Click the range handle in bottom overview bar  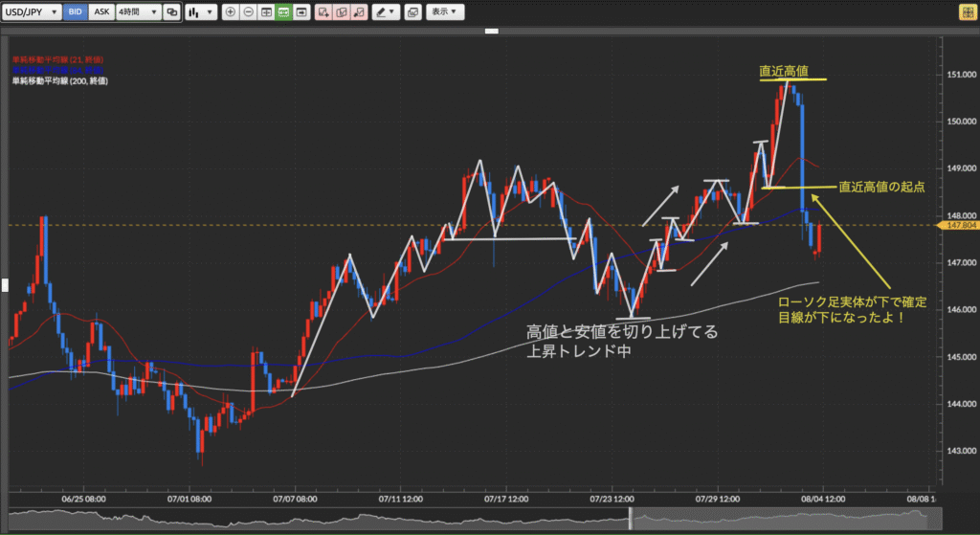[x=631, y=519]
